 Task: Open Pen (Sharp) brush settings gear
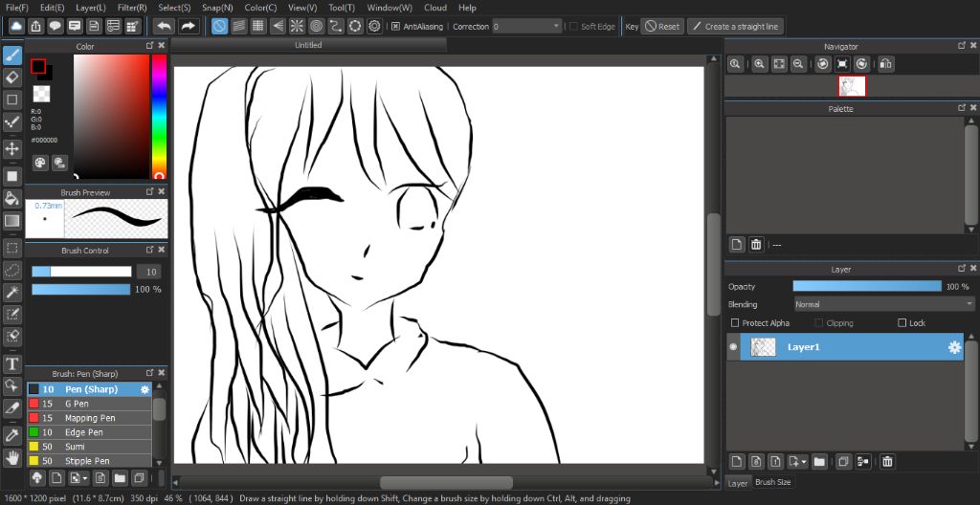[145, 389]
